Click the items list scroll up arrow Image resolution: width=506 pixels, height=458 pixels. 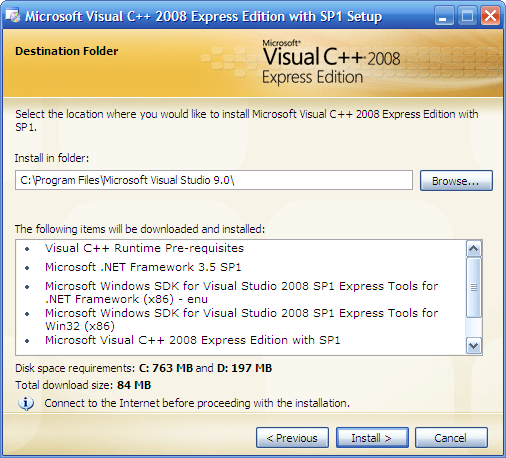(x=474, y=248)
